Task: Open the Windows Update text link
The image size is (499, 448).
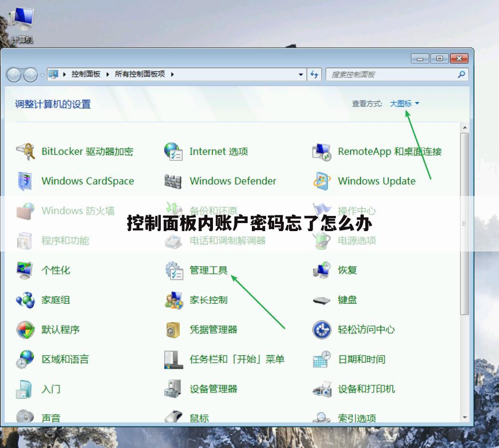Action: pyautogui.click(x=377, y=181)
